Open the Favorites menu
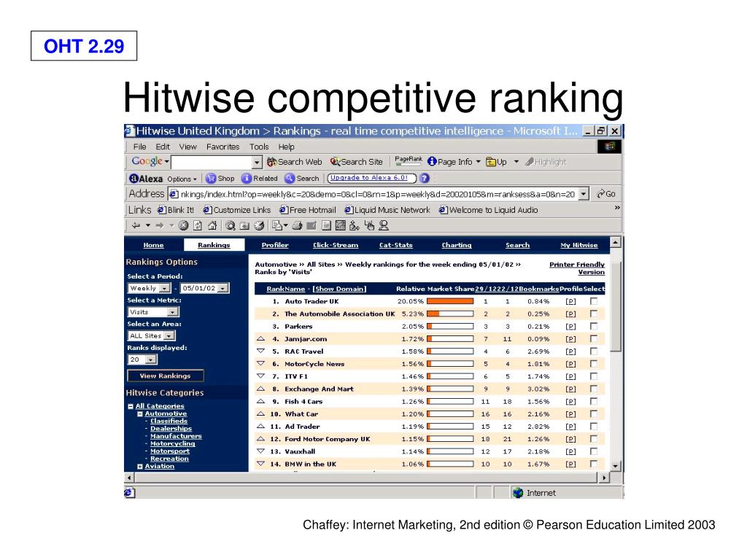The height and width of the screenshot is (560, 747). [223, 147]
